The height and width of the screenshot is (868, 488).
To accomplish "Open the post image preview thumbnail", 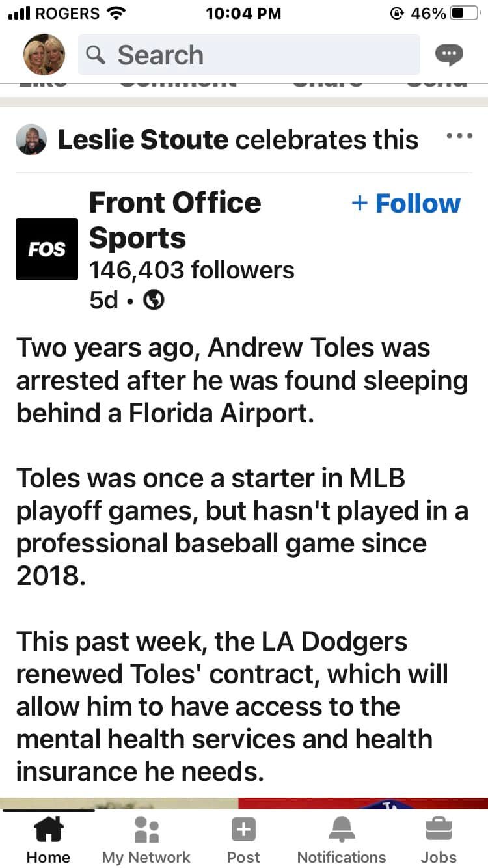I will tap(244, 804).
